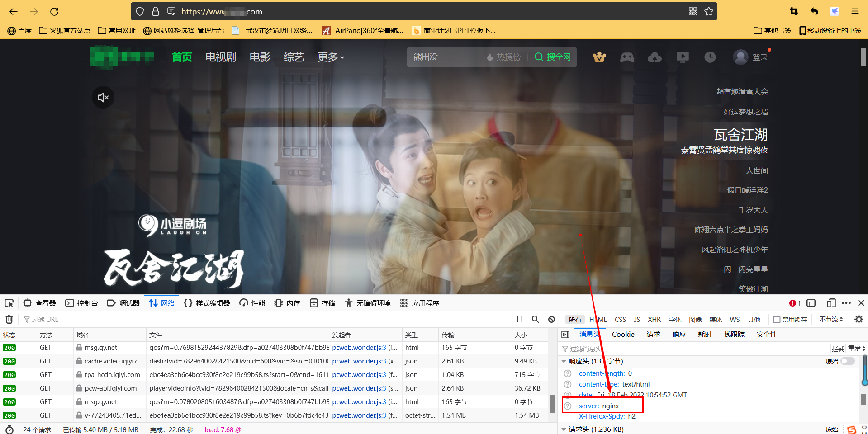Open the 电视剧 page link

pyautogui.click(x=221, y=57)
